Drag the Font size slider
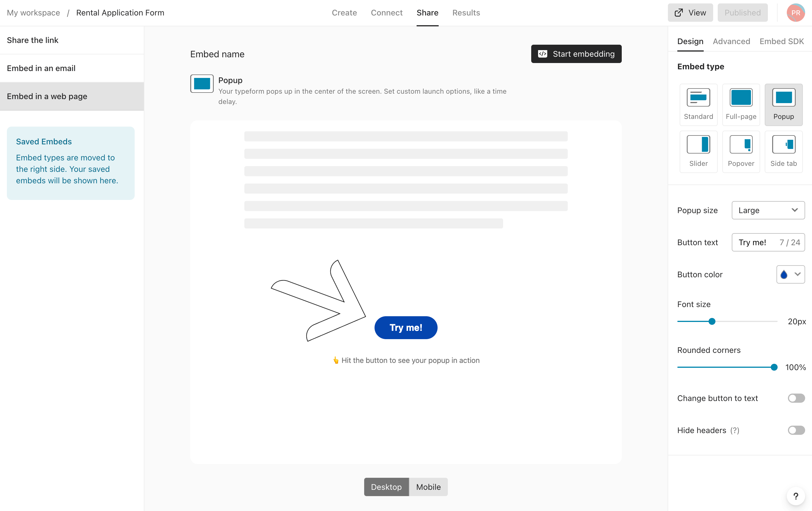Image resolution: width=812 pixels, height=511 pixels. [711, 321]
